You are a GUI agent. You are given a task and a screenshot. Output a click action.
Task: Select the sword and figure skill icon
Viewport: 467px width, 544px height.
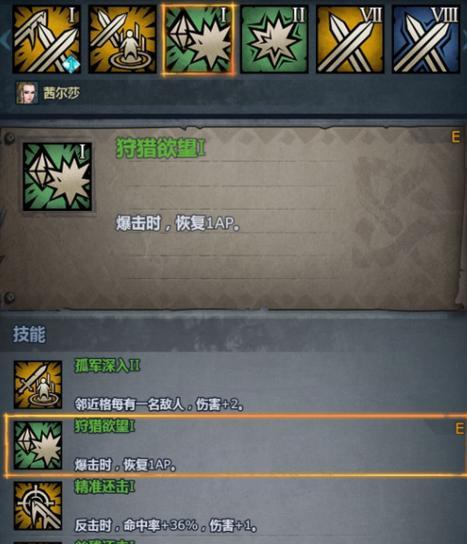click(122, 39)
